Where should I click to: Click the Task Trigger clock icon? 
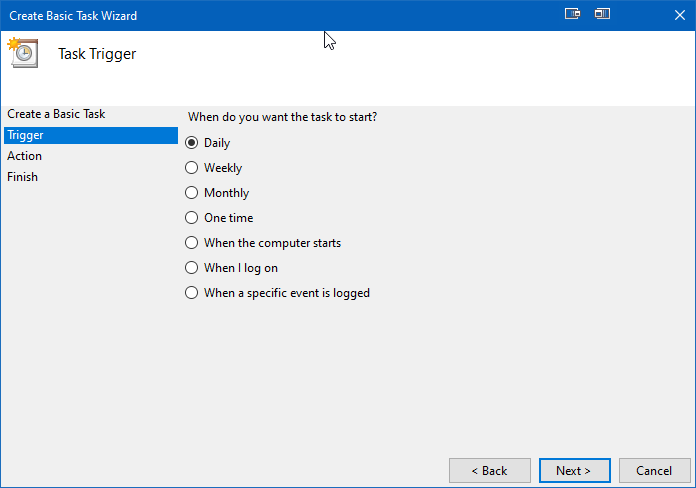[23, 53]
